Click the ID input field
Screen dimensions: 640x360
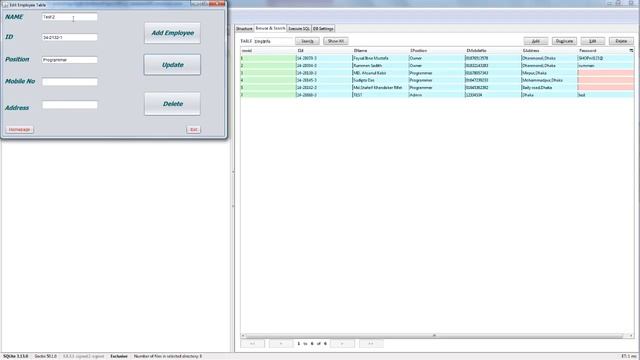[70, 37]
